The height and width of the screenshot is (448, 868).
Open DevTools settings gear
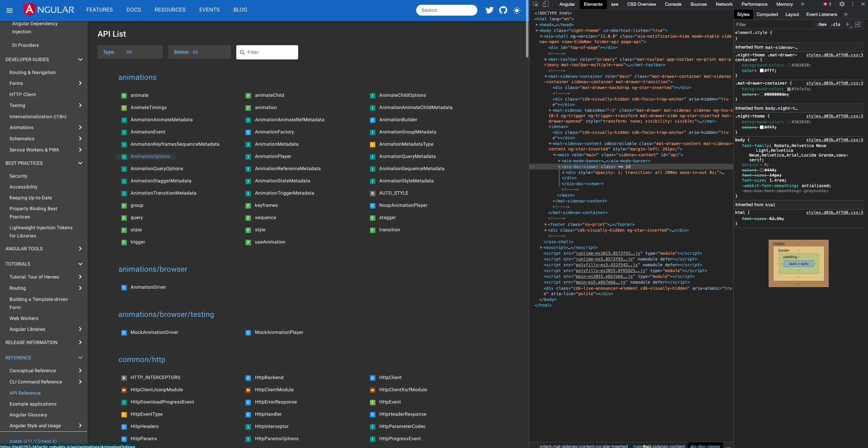pyautogui.click(x=842, y=4)
